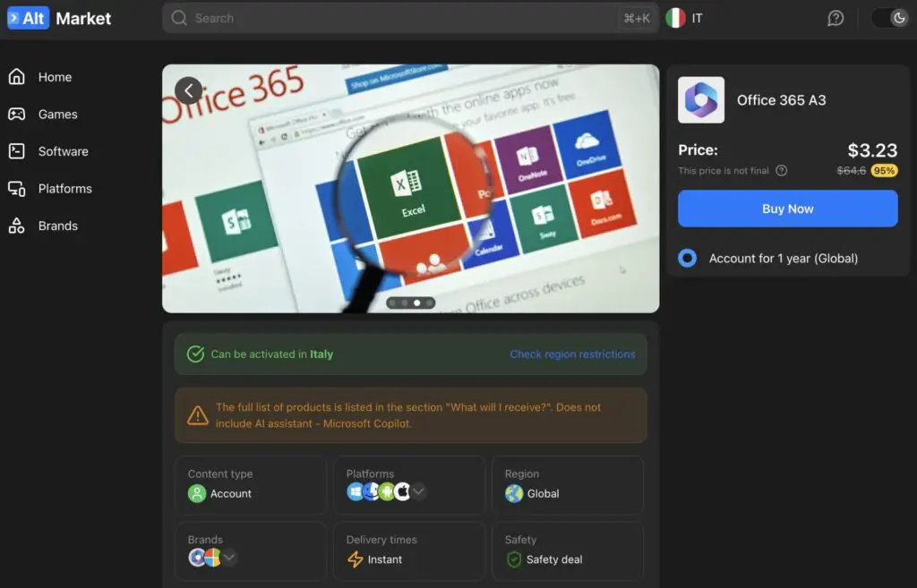Click the Windows platform icon

tap(356, 490)
